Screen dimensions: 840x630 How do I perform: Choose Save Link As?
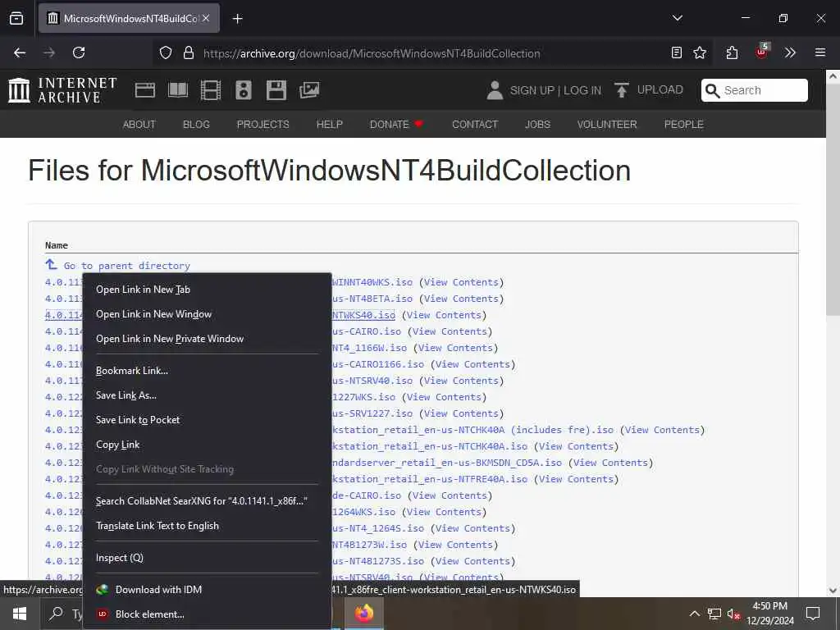207,395
